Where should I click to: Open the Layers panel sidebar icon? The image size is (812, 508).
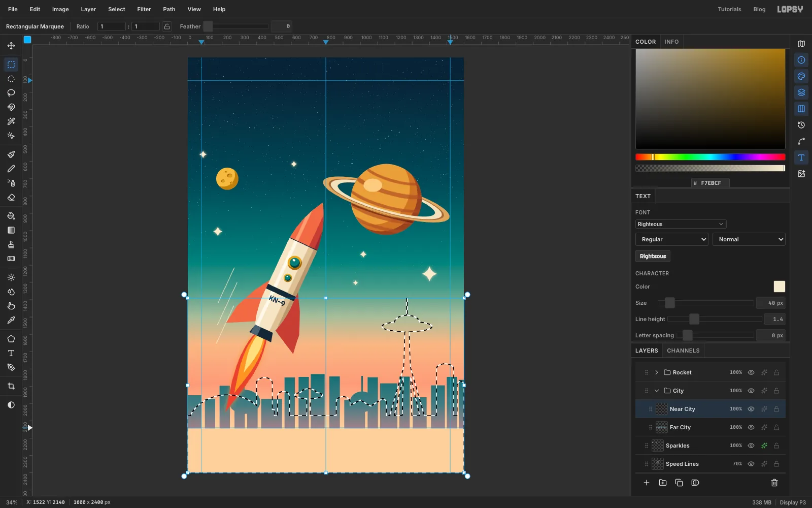coord(801,92)
